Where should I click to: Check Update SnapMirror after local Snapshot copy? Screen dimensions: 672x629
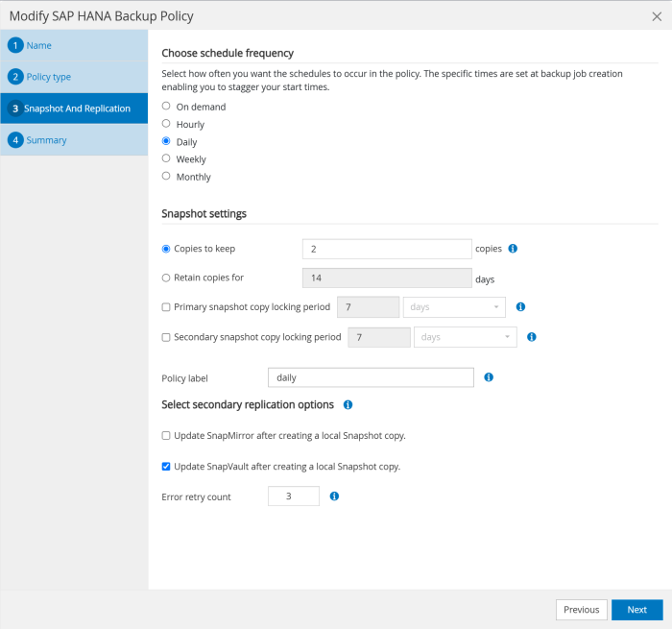tap(166, 436)
